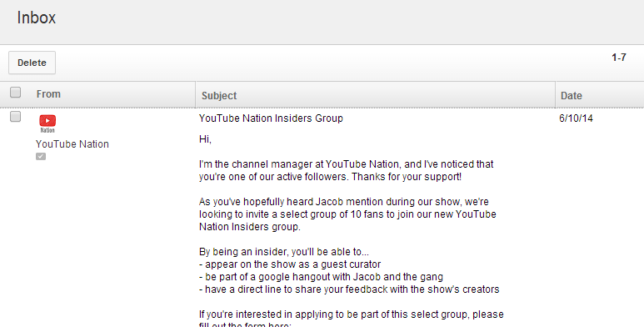Click the YouTube Nation channel logo
Viewport: 644px width, 327px height.
click(x=47, y=123)
